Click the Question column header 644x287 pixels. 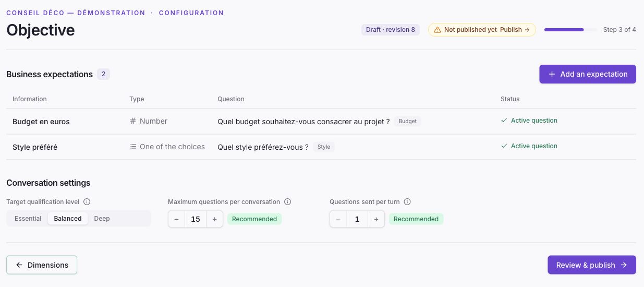[231, 99]
